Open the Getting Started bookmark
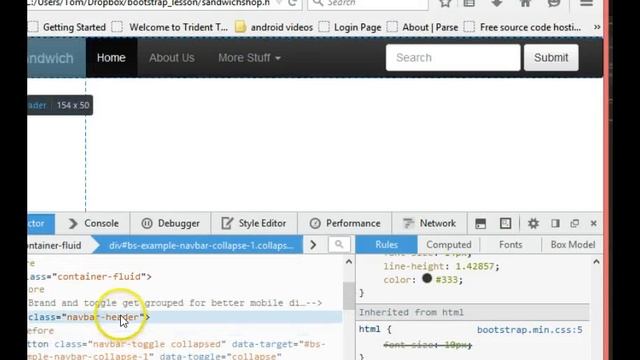The width and height of the screenshot is (640, 360). point(68,27)
